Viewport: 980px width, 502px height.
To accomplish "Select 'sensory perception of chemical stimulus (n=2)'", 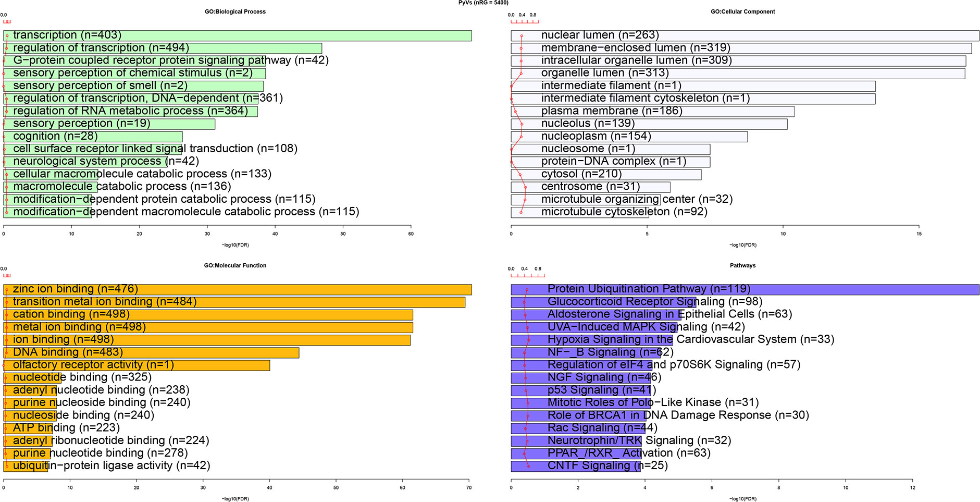I will pos(133,73).
